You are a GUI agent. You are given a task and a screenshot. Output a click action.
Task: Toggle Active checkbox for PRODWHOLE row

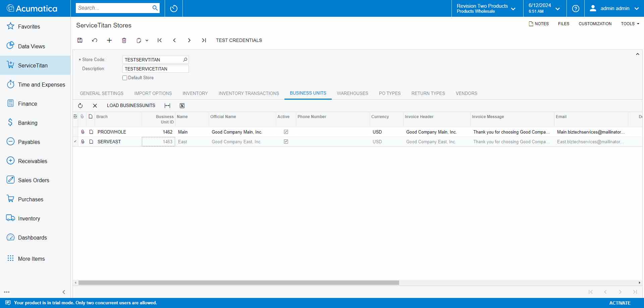[x=286, y=132]
